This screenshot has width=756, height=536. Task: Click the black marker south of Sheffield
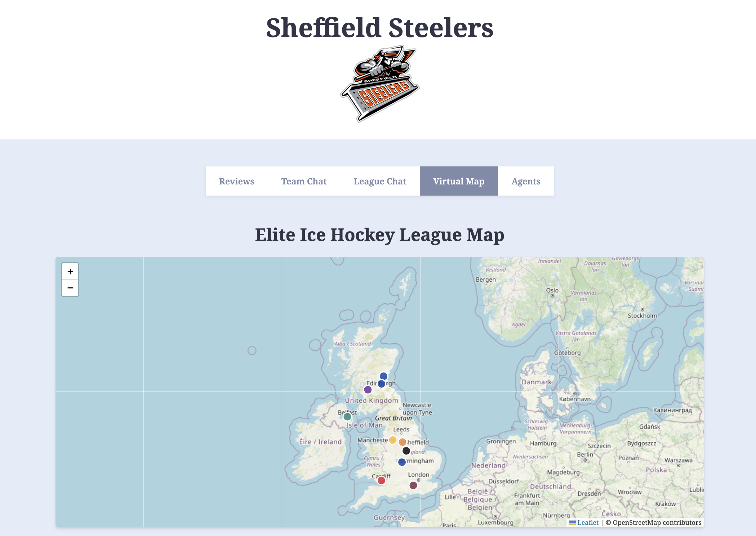coord(406,451)
